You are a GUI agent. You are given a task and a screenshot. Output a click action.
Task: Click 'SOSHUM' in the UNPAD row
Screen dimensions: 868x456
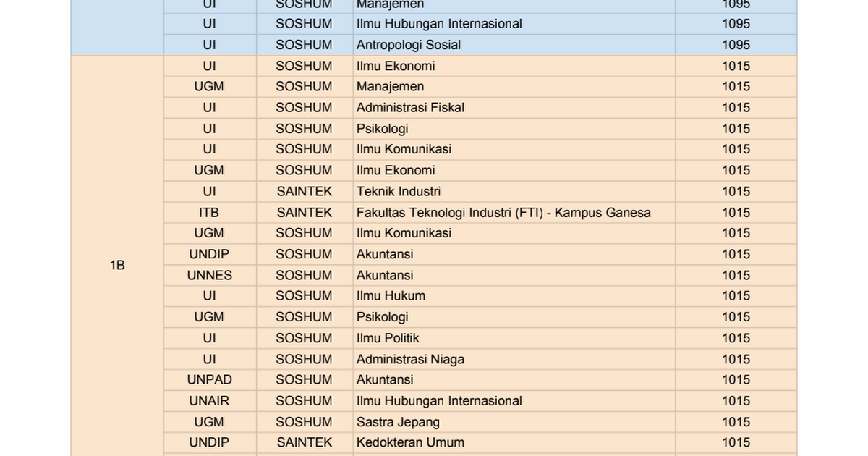coord(305,379)
